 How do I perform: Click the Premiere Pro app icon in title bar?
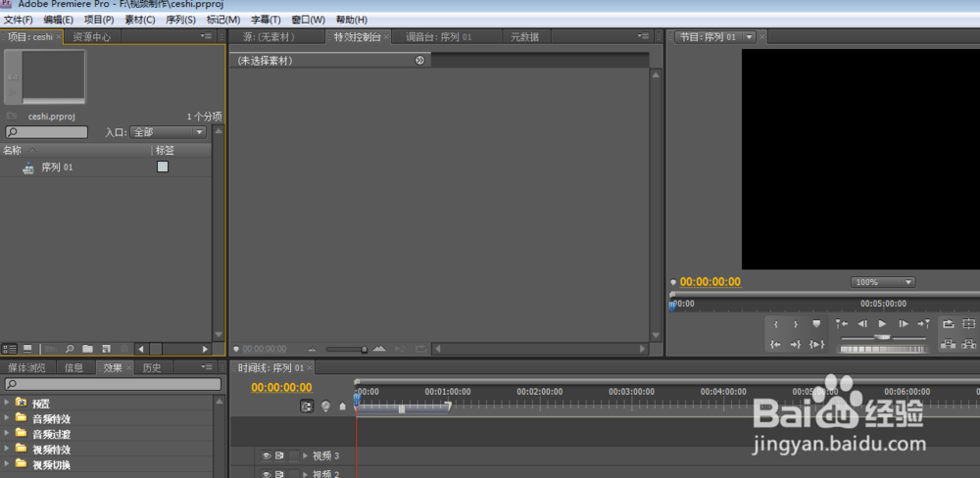6,4
